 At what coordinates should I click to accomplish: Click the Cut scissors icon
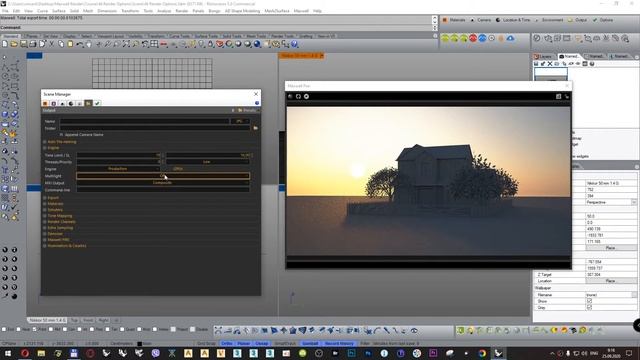tap(51, 44)
